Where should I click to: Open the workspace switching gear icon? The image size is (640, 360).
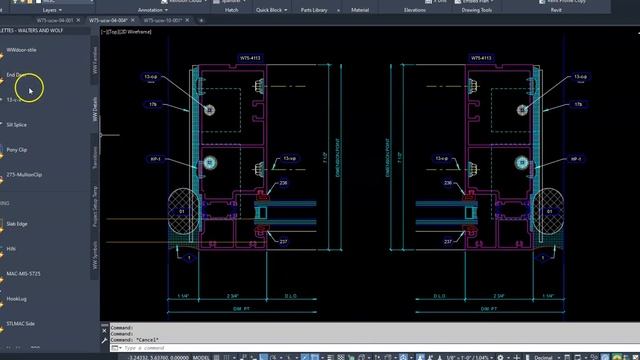[x=500, y=358]
